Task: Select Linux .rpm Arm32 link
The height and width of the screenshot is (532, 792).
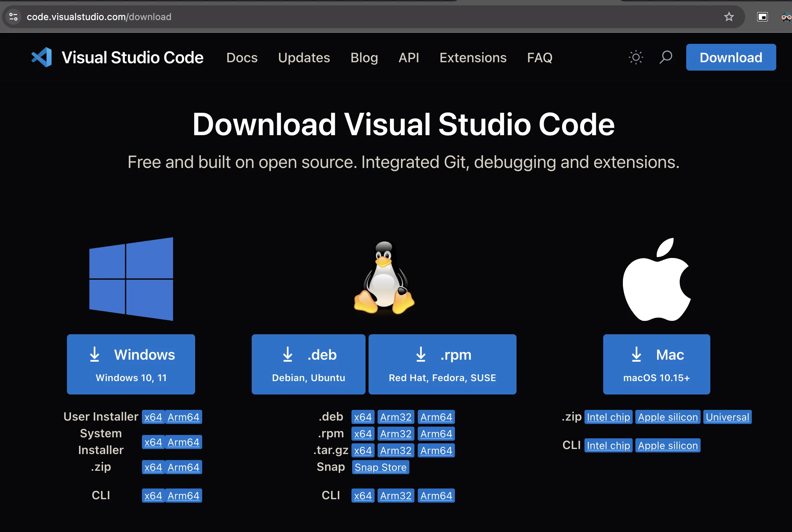Action: coord(396,434)
